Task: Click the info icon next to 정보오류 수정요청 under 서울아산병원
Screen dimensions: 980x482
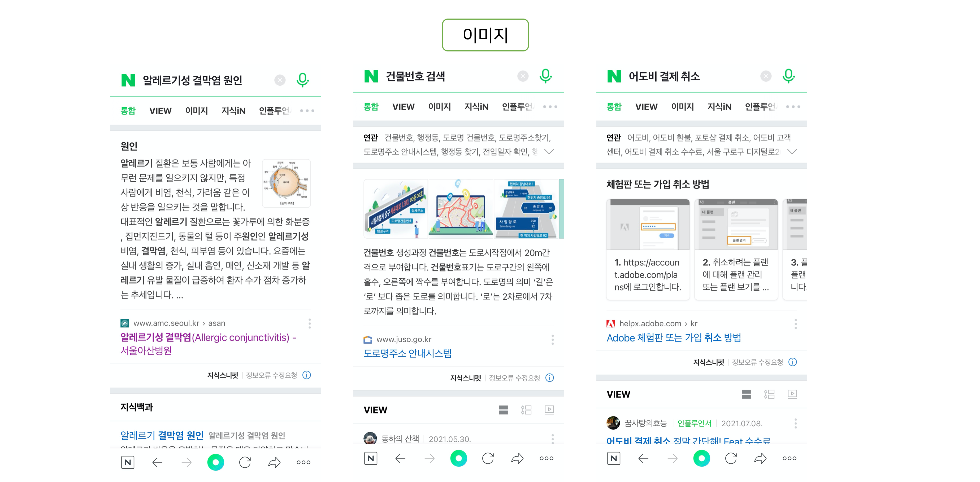Action: (x=307, y=375)
